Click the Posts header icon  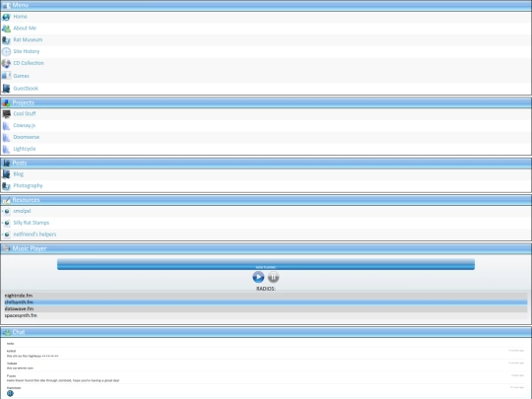point(6,164)
